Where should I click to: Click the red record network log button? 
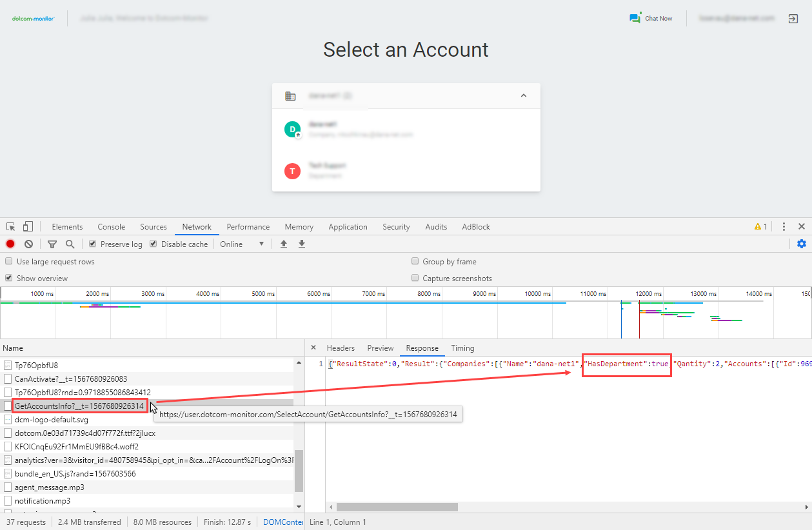point(10,244)
